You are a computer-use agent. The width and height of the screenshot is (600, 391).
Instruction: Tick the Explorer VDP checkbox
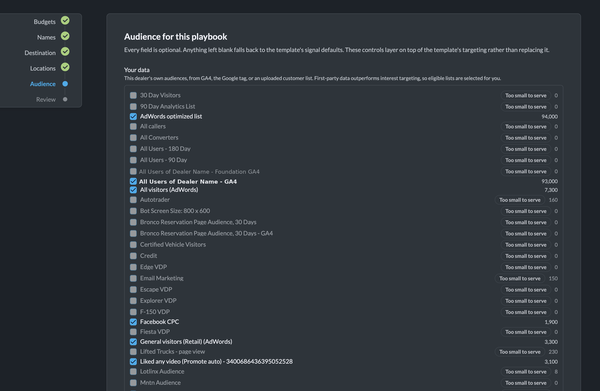[x=133, y=301]
